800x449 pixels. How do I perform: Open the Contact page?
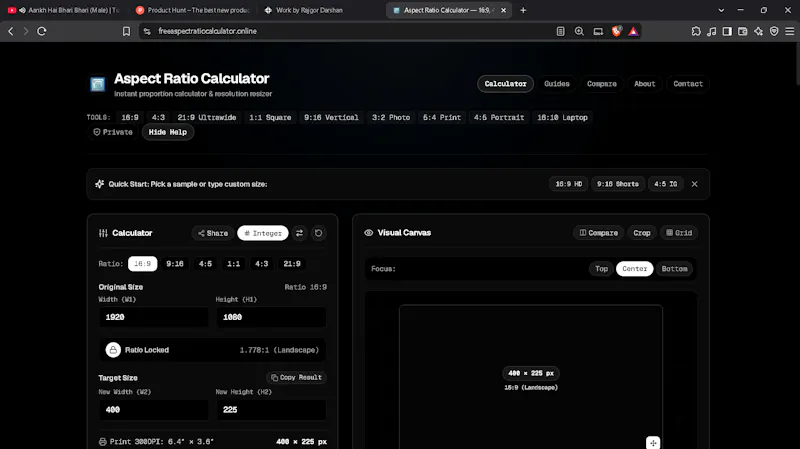coord(688,84)
